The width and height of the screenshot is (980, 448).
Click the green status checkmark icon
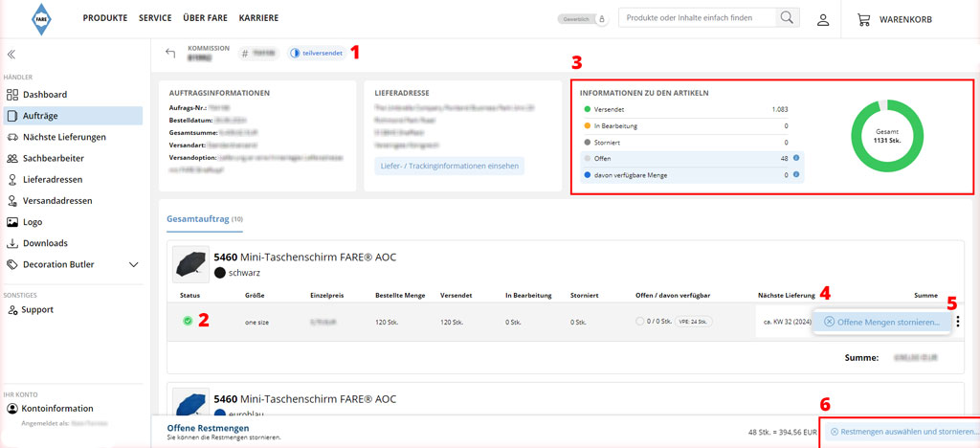(188, 321)
